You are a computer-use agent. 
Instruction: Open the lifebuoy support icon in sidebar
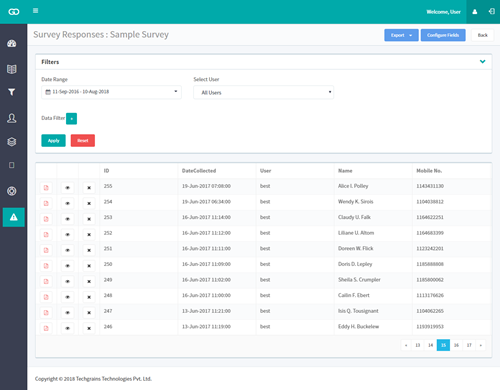pyautogui.click(x=12, y=191)
